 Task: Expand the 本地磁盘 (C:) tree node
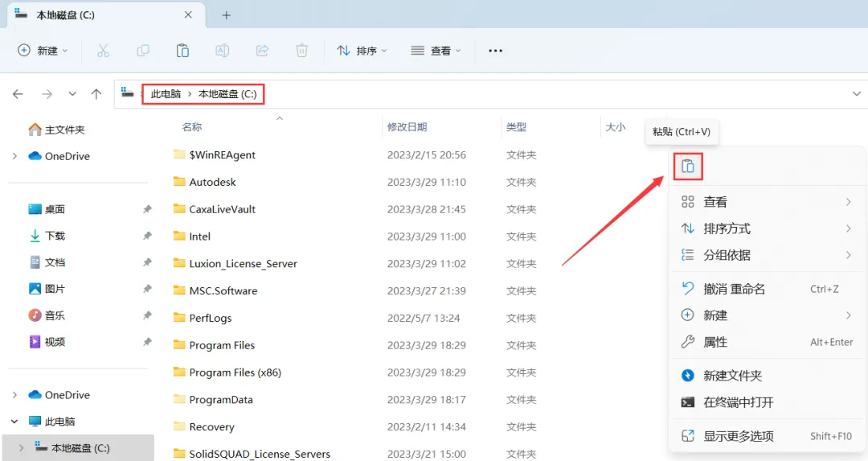(22, 448)
